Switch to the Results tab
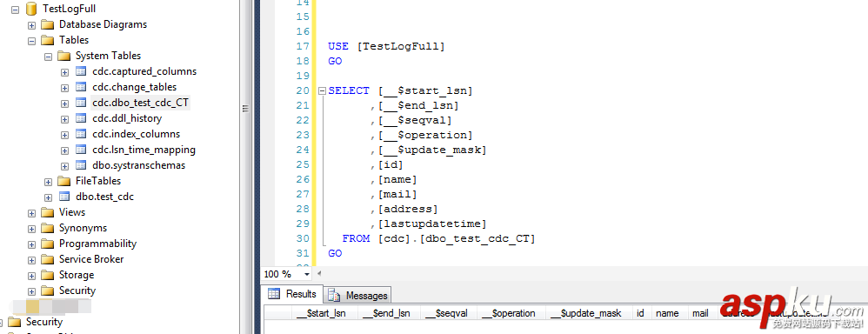The image size is (868, 334). click(292, 294)
